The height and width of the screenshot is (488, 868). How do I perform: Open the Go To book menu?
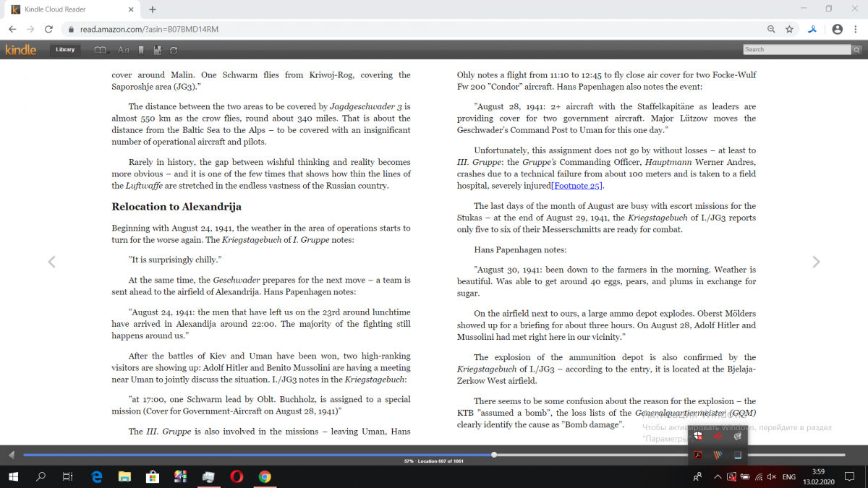click(101, 50)
